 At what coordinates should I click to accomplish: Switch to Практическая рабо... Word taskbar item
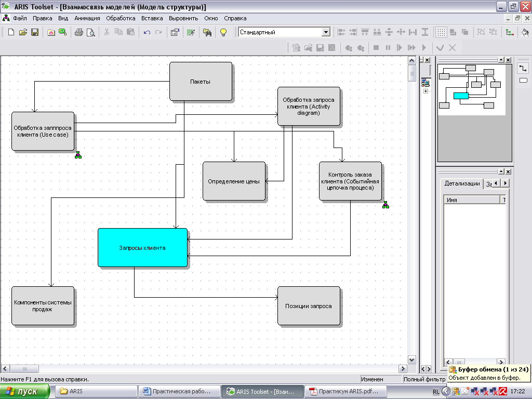click(x=179, y=392)
